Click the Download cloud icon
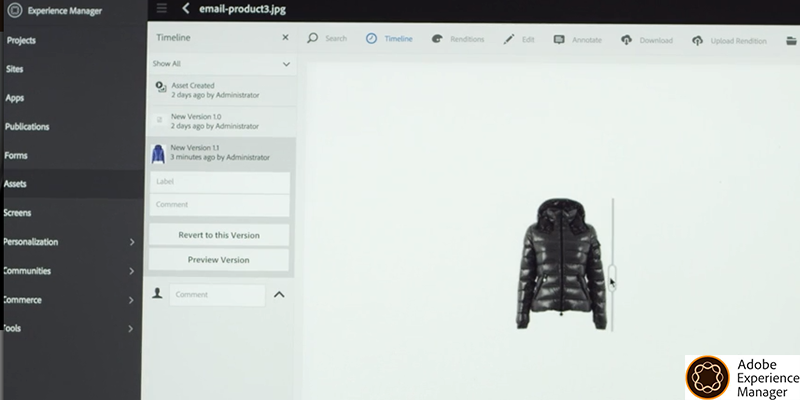 [x=626, y=39]
